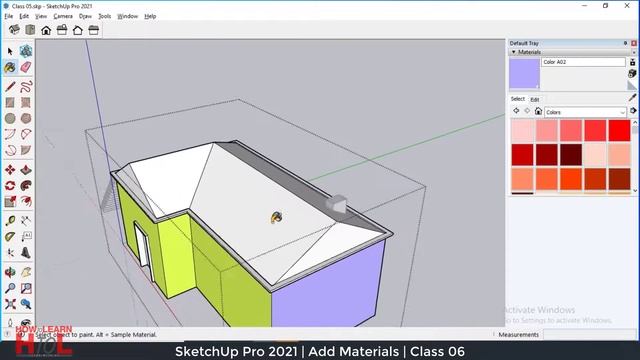The image size is (640, 360).
Task: Open the File menu
Action: 9,16
